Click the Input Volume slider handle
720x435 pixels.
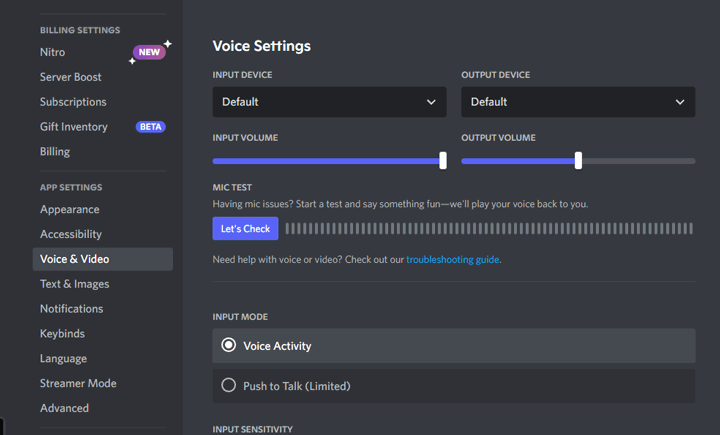443,160
